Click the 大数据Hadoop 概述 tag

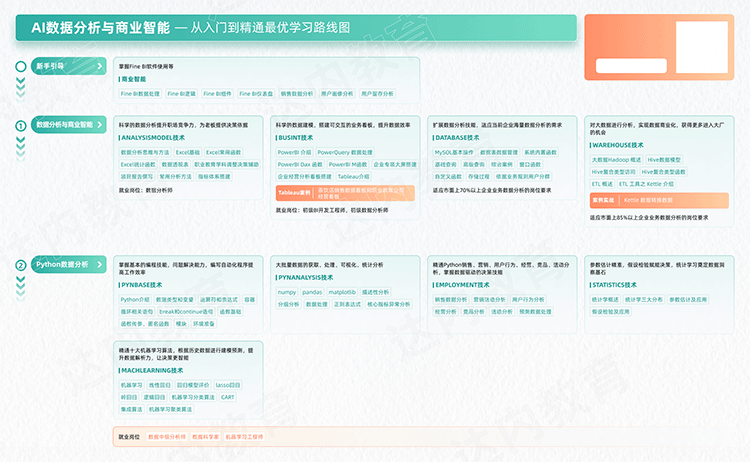point(616,160)
